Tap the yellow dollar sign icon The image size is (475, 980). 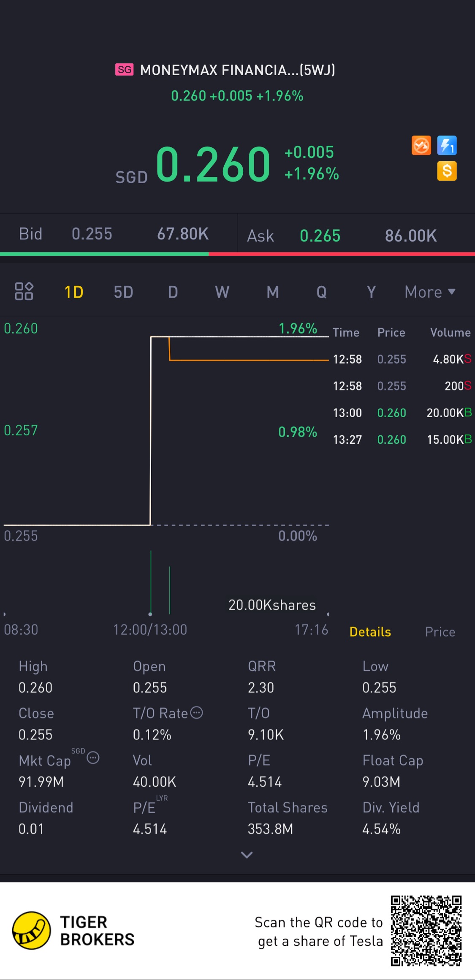[x=447, y=171]
